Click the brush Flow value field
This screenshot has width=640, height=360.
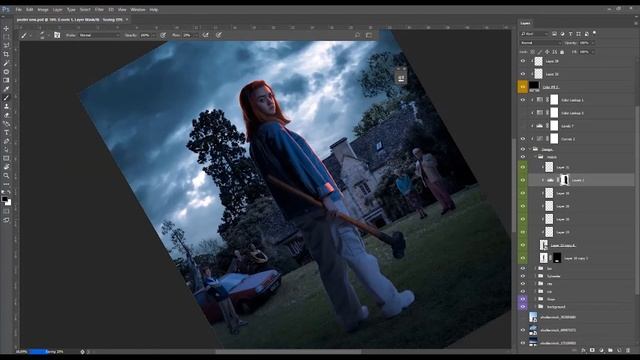(187, 36)
